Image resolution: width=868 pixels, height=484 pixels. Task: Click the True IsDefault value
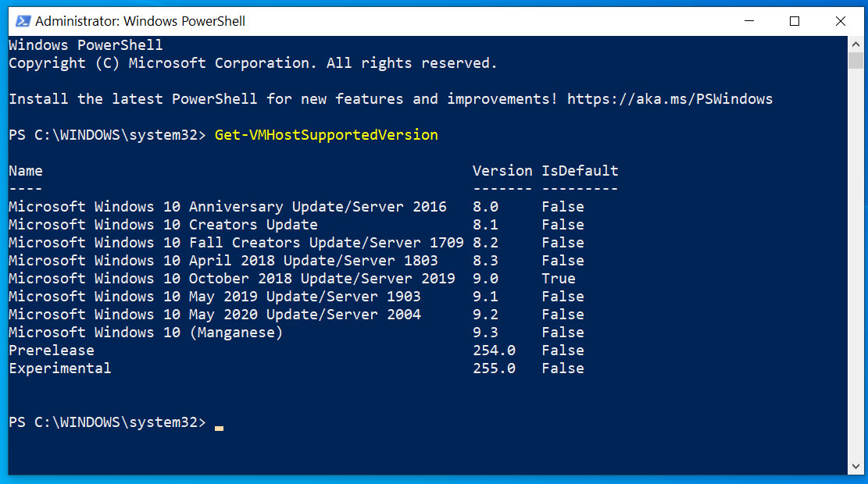pos(559,278)
